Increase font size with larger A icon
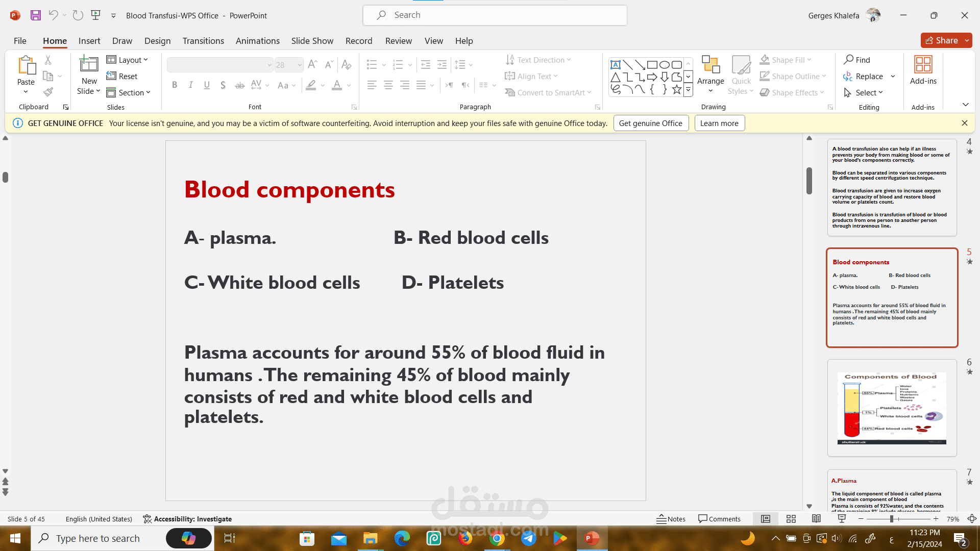This screenshot has height=551, width=980. pos(313,65)
